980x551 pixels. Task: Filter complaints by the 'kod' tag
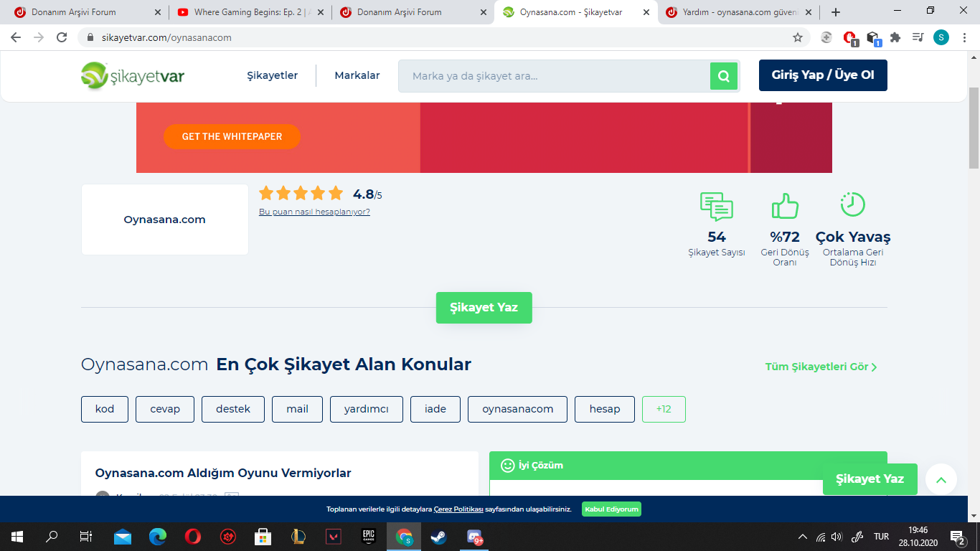click(105, 409)
